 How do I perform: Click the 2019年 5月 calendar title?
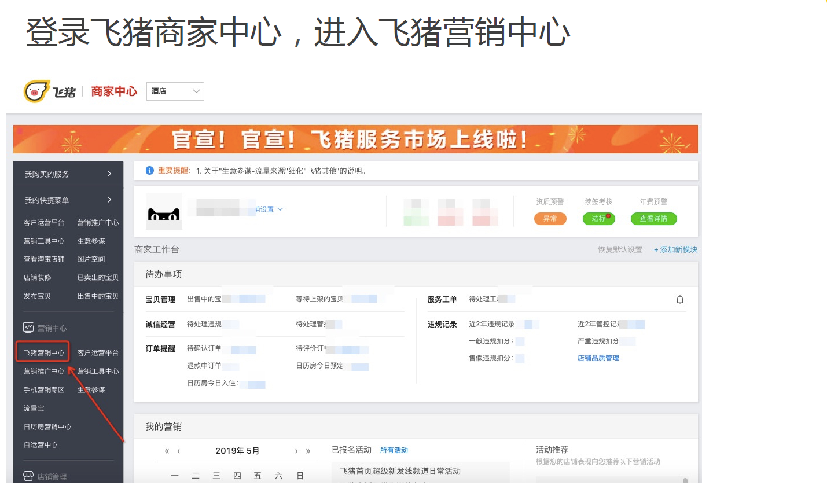click(237, 451)
